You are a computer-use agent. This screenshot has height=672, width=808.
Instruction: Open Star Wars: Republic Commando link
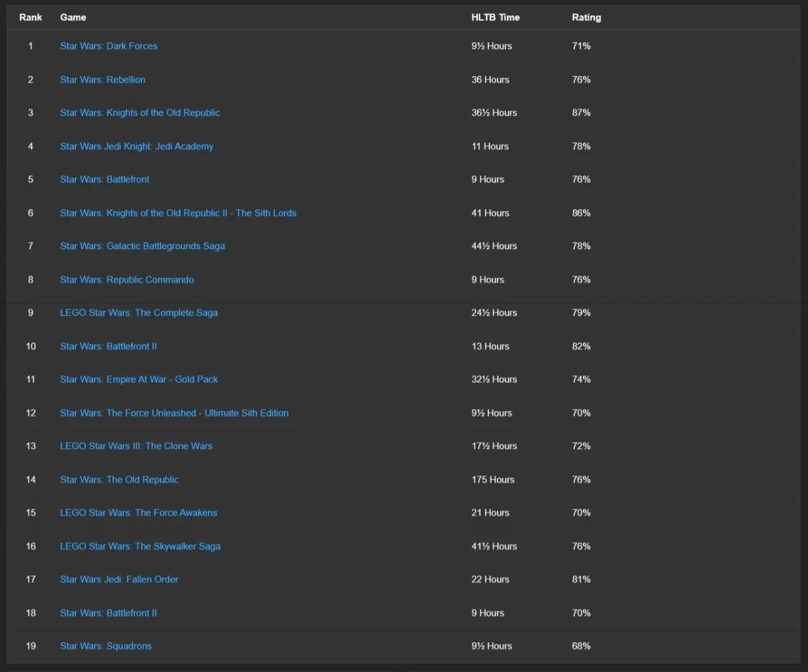tap(127, 279)
